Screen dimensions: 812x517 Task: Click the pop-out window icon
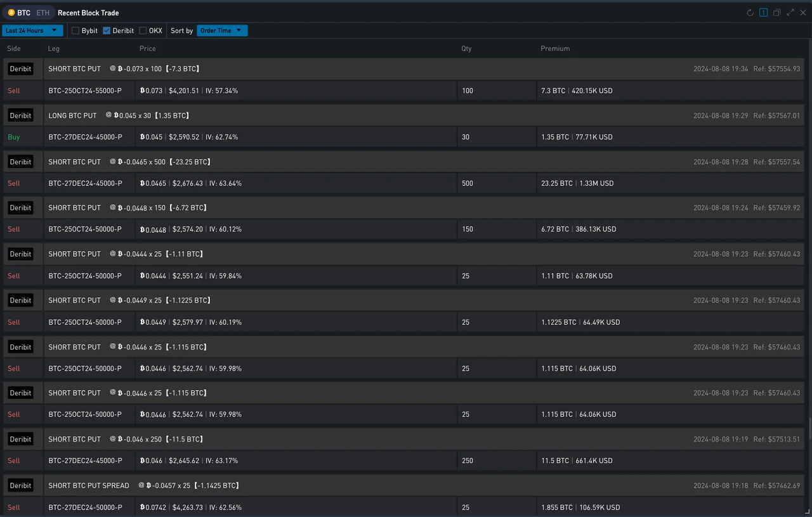[x=776, y=13]
